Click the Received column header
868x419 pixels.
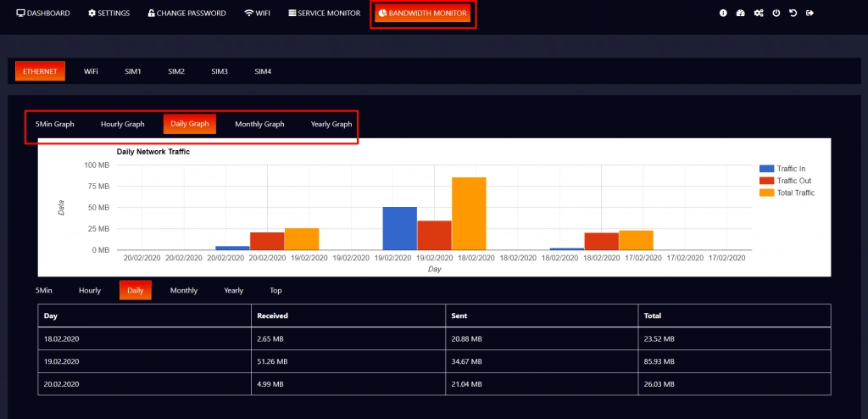[x=348, y=316]
